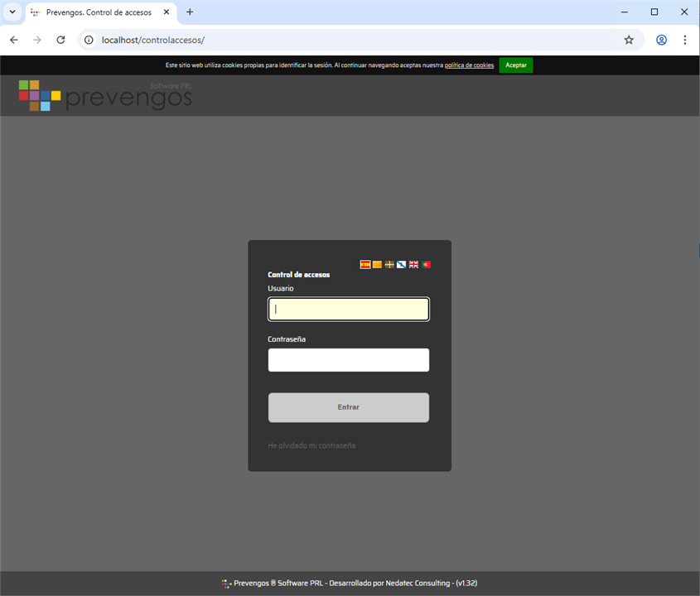Accept cookies with the Aceptar button
The height and width of the screenshot is (596, 700).
point(515,65)
